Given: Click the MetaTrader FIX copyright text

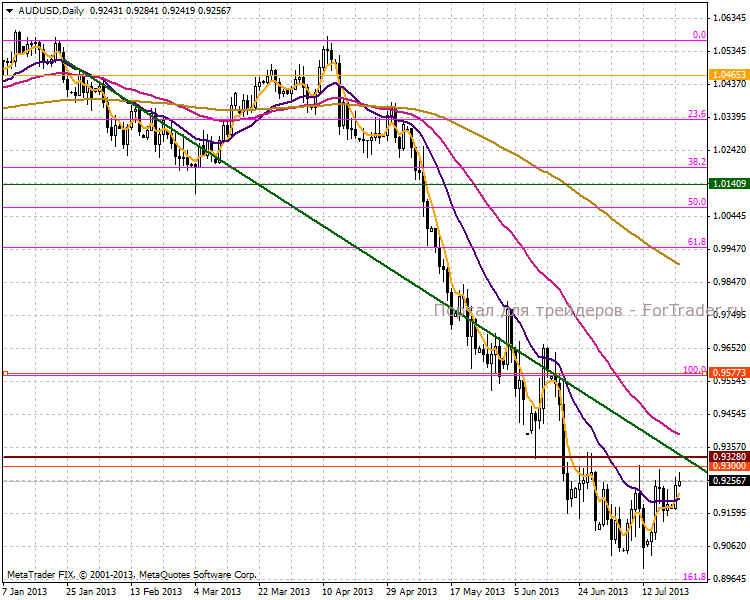Looking at the screenshot, I should (x=132, y=575).
